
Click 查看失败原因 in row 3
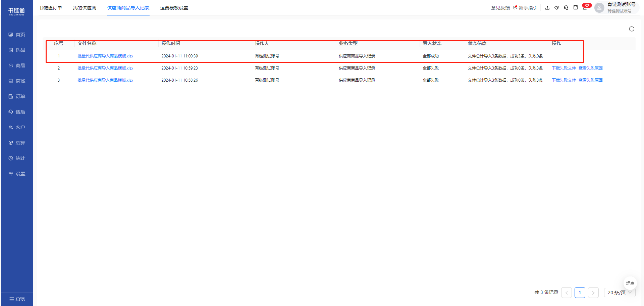591,80
